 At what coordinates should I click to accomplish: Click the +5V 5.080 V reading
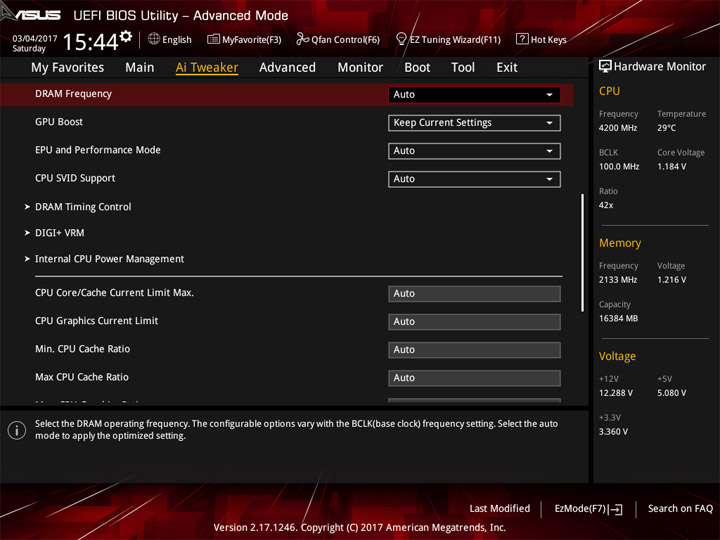(671, 393)
